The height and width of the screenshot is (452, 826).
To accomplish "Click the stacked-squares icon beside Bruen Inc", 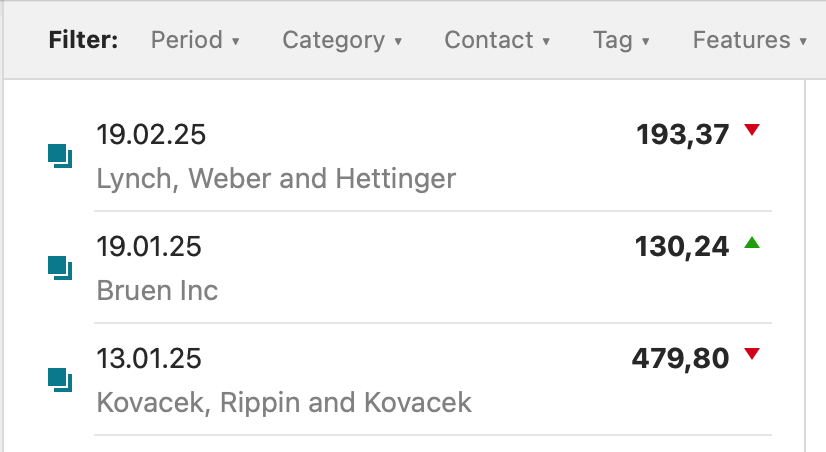I will click(x=60, y=268).
